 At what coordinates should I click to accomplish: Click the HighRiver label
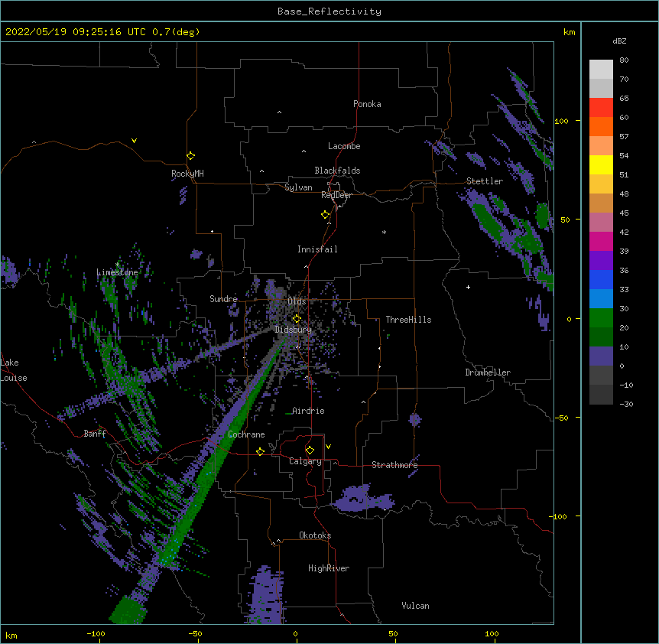(x=329, y=568)
